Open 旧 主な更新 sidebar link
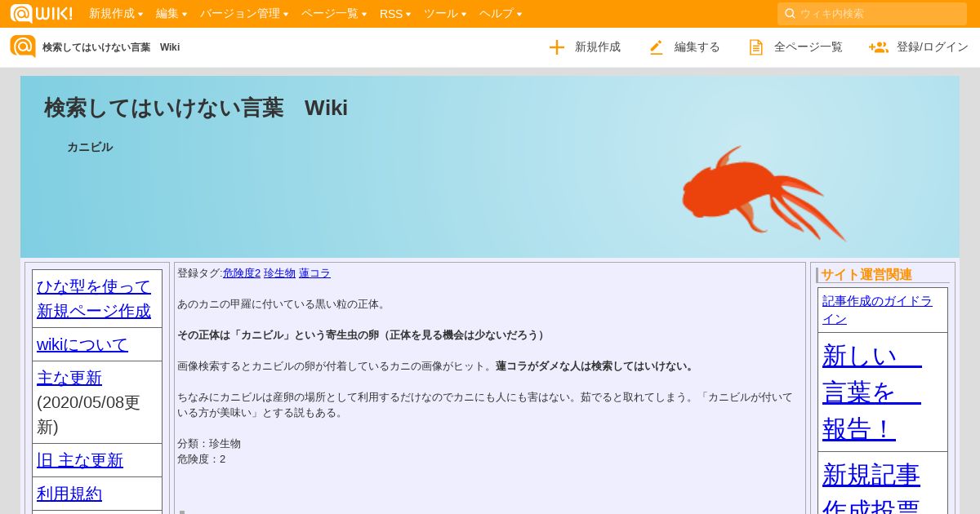The width and height of the screenshot is (980, 514). pos(80,460)
